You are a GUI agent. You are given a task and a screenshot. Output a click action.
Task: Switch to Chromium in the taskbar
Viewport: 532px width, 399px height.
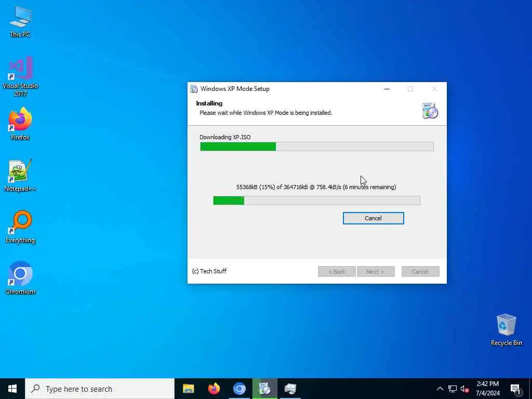tap(239, 389)
